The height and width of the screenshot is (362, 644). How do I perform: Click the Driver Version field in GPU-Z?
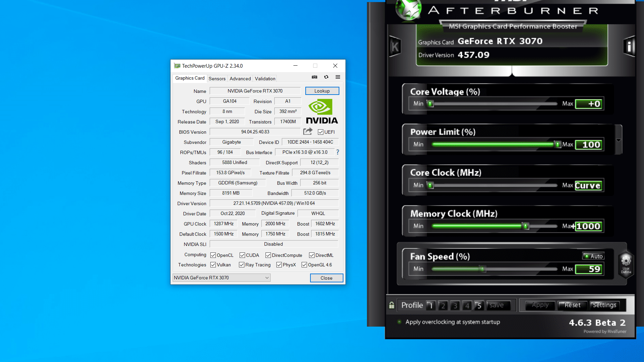coord(274,203)
